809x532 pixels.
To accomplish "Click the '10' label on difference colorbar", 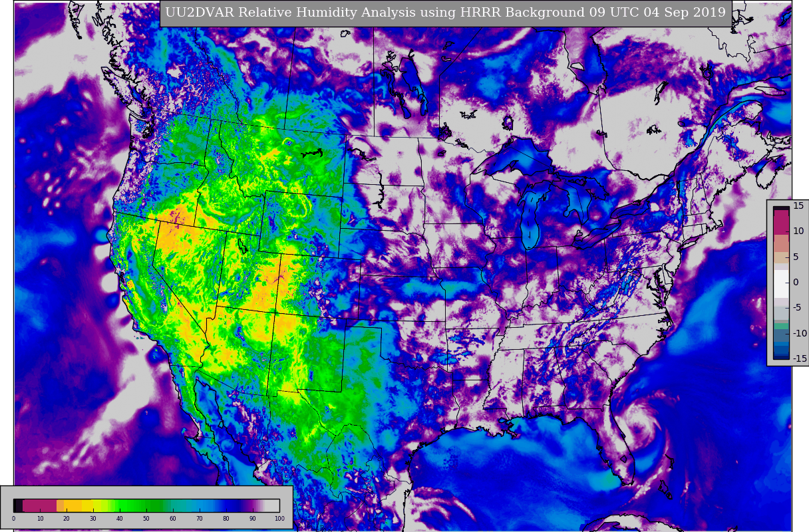I will point(798,231).
